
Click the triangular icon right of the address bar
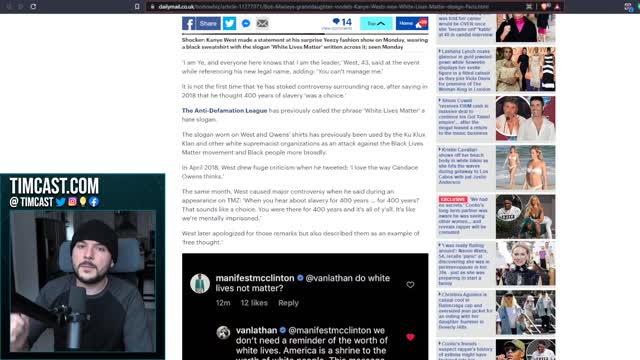(x=557, y=7)
